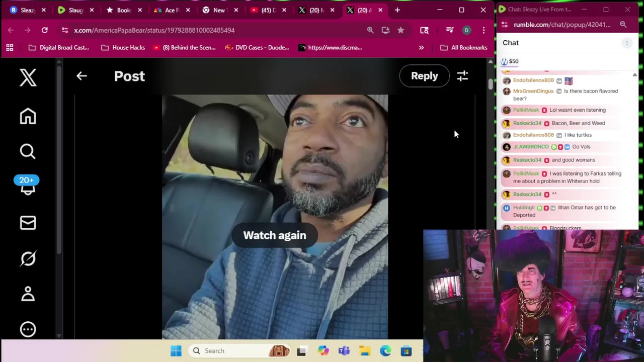This screenshot has width=644, height=362.
Task: Open Messages envelope in X sidebar
Action: [x=28, y=223]
